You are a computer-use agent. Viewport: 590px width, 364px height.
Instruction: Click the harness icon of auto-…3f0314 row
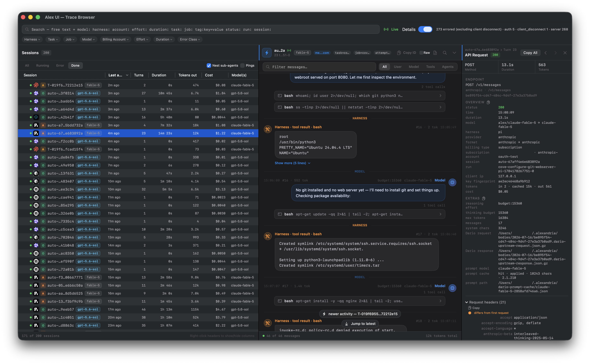click(36, 93)
